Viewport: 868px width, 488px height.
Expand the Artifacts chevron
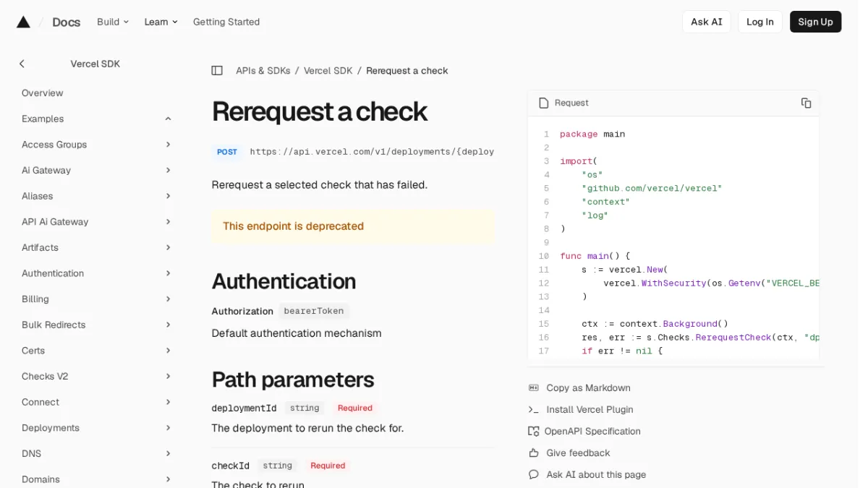click(168, 247)
